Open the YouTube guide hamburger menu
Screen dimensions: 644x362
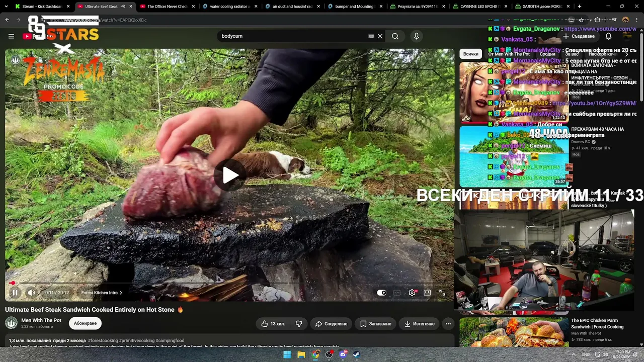(x=11, y=36)
